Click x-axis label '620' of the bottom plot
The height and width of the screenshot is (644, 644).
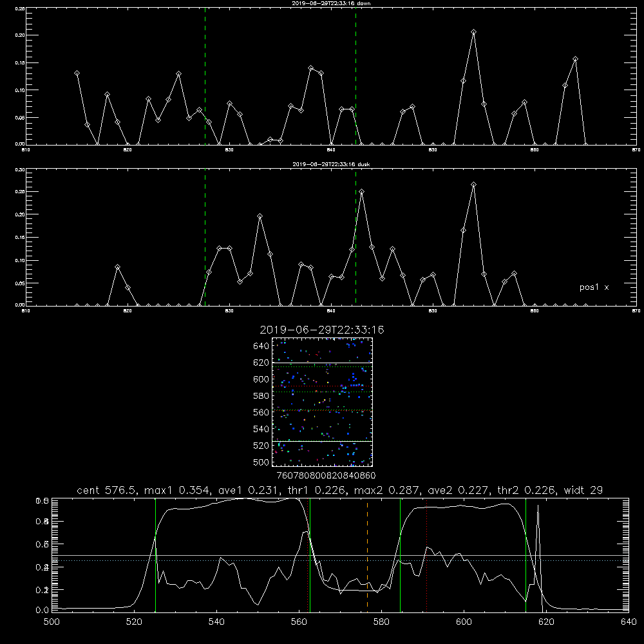[x=546, y=622]
